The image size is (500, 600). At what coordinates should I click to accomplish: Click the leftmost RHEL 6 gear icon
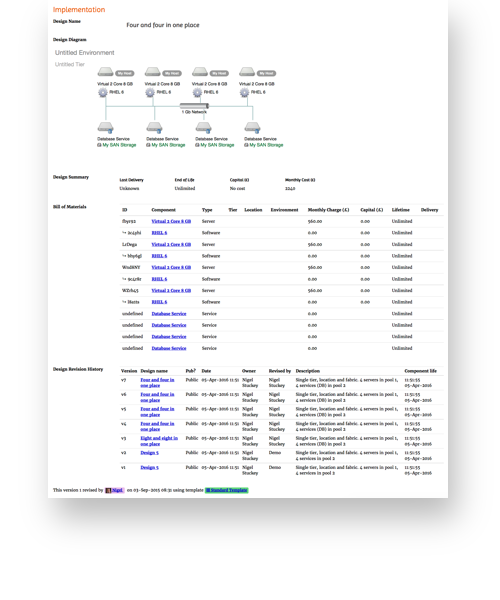tap(103, 92)
